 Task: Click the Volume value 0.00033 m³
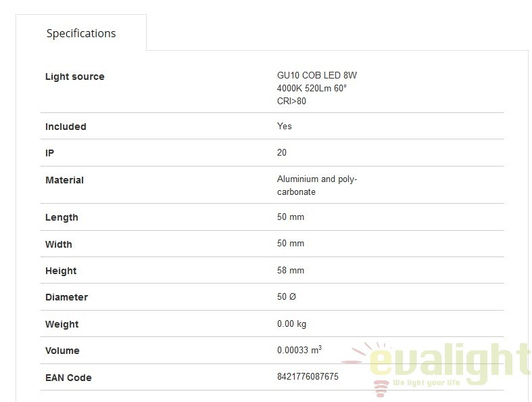tap(299, 350)
